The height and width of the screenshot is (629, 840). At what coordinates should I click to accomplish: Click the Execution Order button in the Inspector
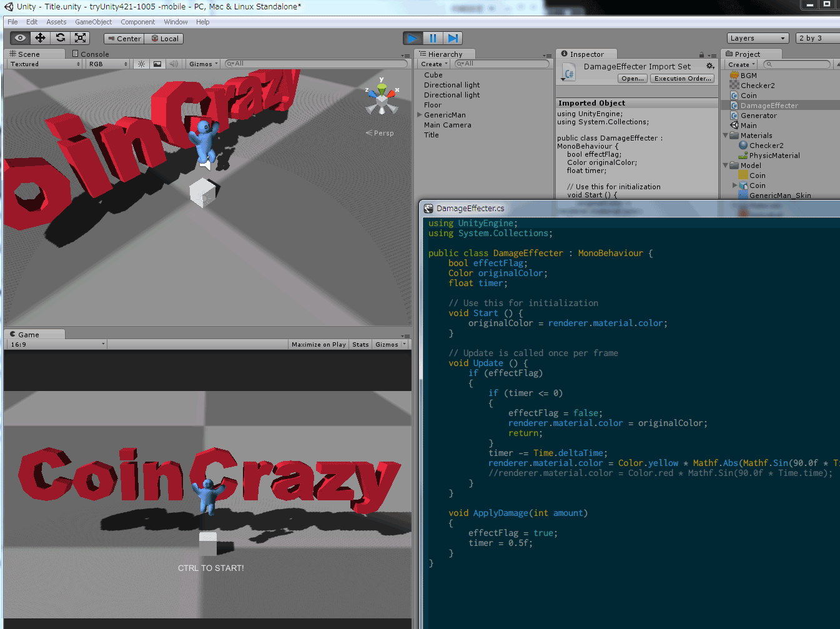coord(683,77)
